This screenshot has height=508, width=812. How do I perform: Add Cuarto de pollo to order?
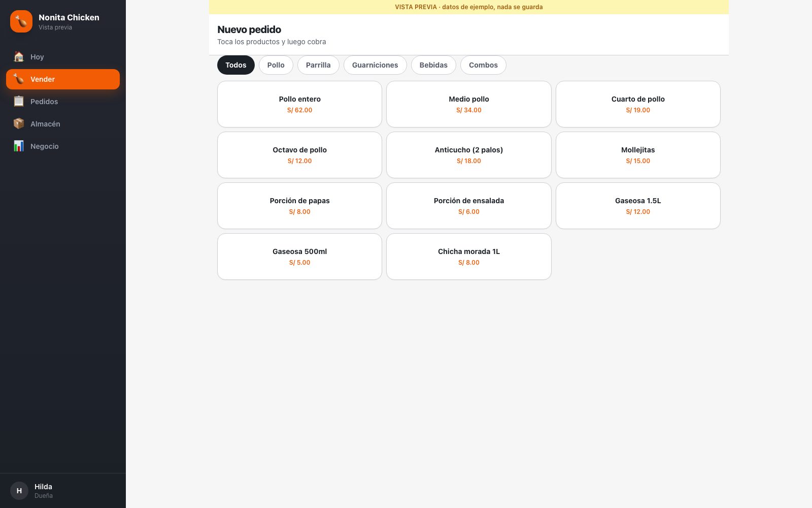pyautogui.click(x=638, y=104)
